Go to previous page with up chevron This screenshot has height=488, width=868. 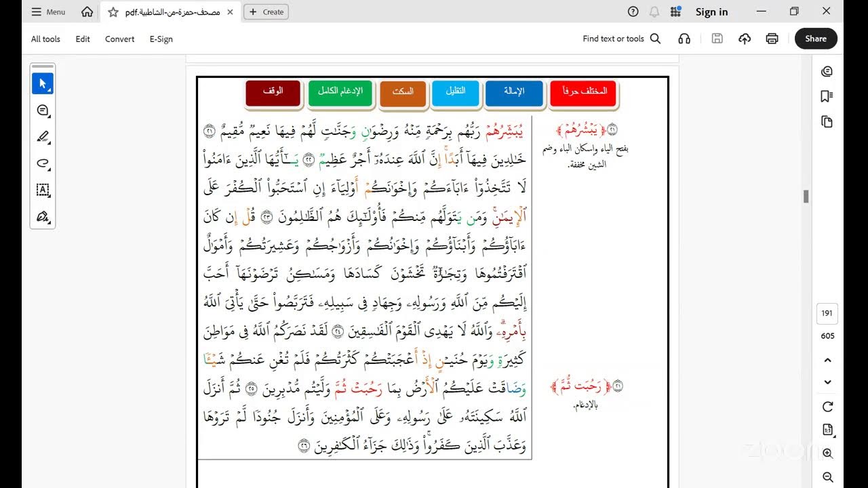click(827, 360)
